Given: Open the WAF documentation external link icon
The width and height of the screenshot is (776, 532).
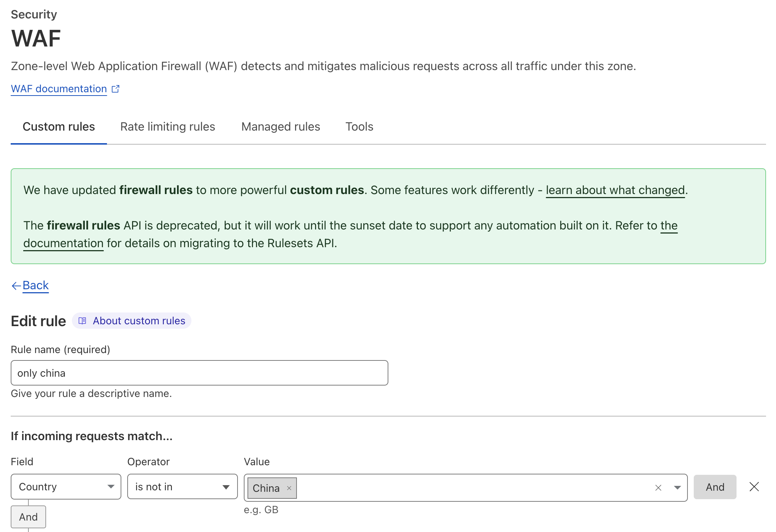Looking at the screenshot, I should [115, 89].
